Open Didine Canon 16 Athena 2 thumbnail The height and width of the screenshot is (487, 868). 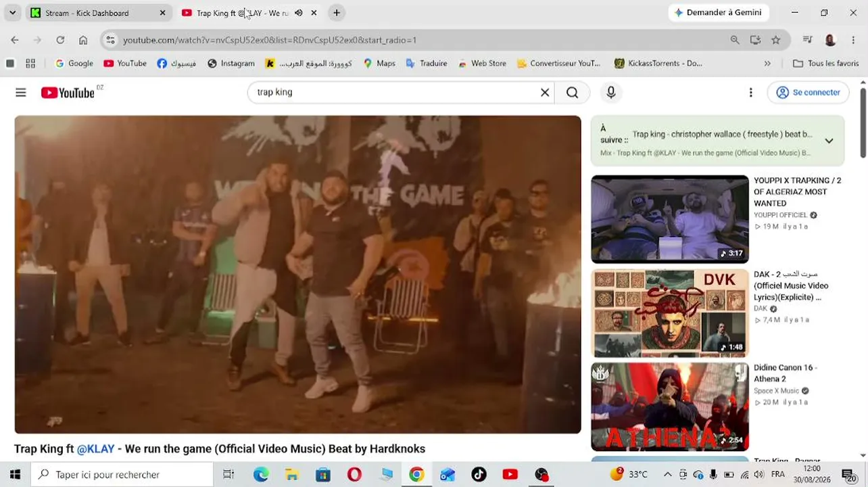tap(670, 407)
